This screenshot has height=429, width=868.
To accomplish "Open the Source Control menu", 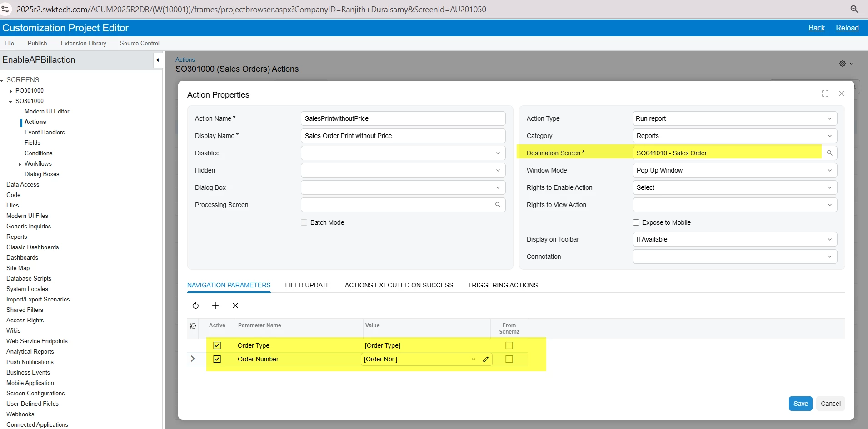I will tap(140, 43).
